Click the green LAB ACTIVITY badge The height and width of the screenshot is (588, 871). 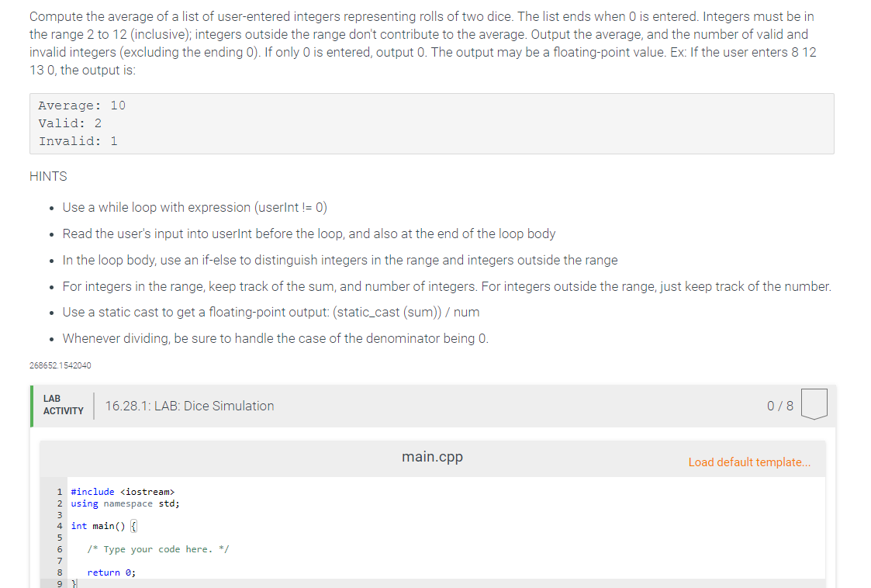point(61,403)
